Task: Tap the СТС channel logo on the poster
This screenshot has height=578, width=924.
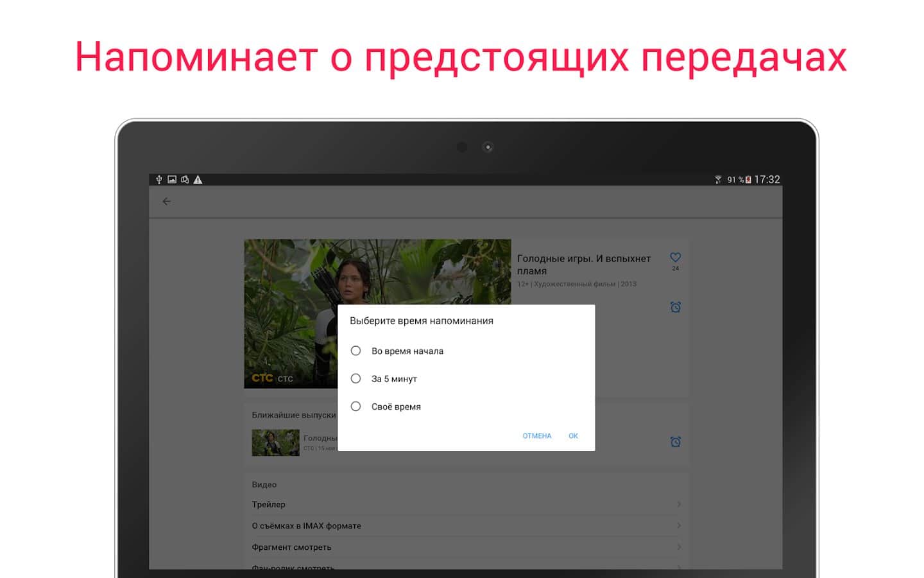Action: point(262,378)
